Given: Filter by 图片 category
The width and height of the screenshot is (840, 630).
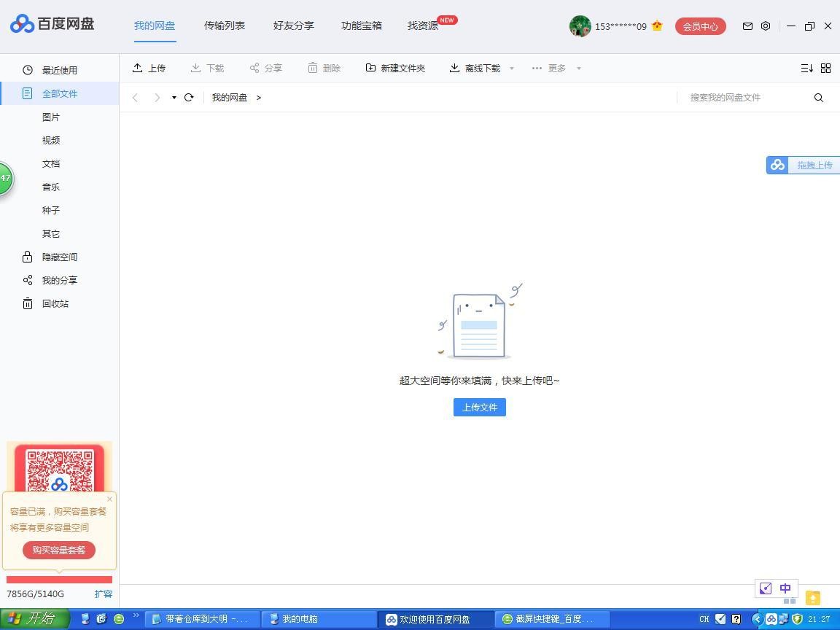Looking at the screenshot, I should click(51, 117).
